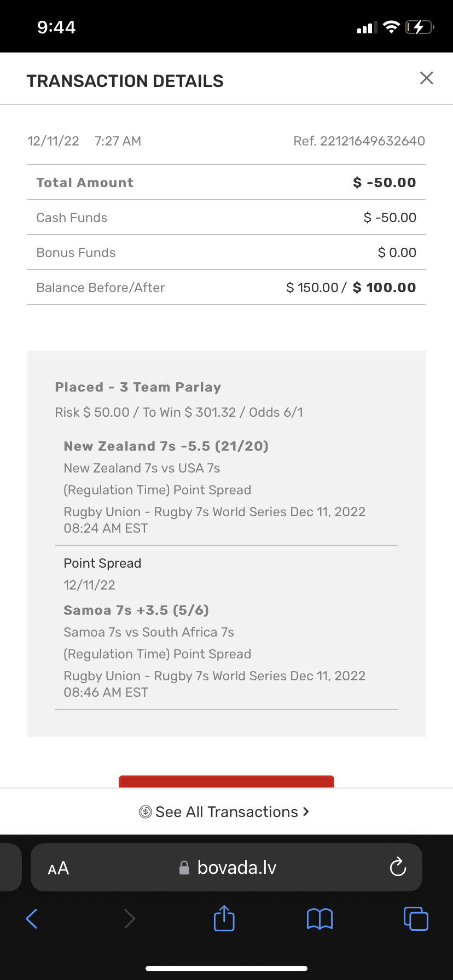Close the Transaction Details panel

tap(427, 78)
